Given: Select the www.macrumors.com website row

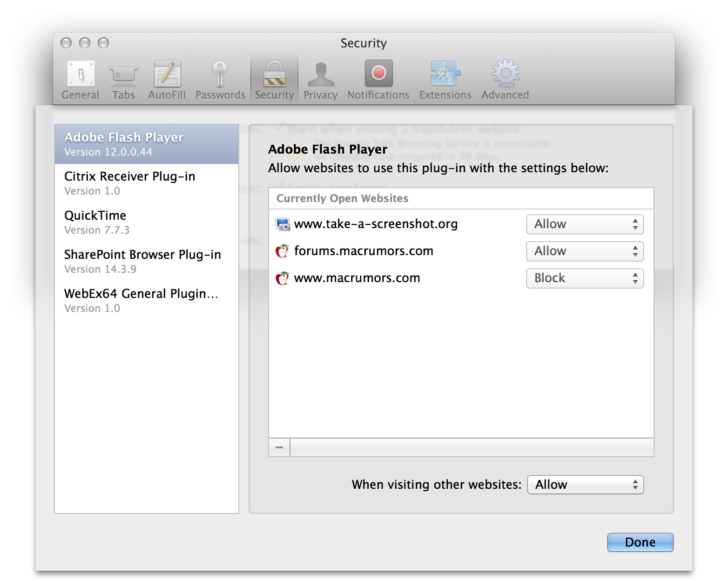Looking at the screenshot, I should [461, 278].
